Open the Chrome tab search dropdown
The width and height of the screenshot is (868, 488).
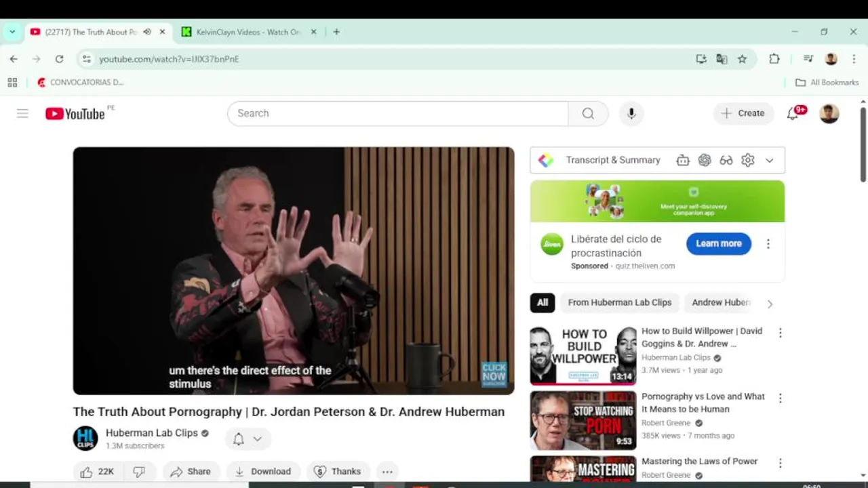(12, 32)
